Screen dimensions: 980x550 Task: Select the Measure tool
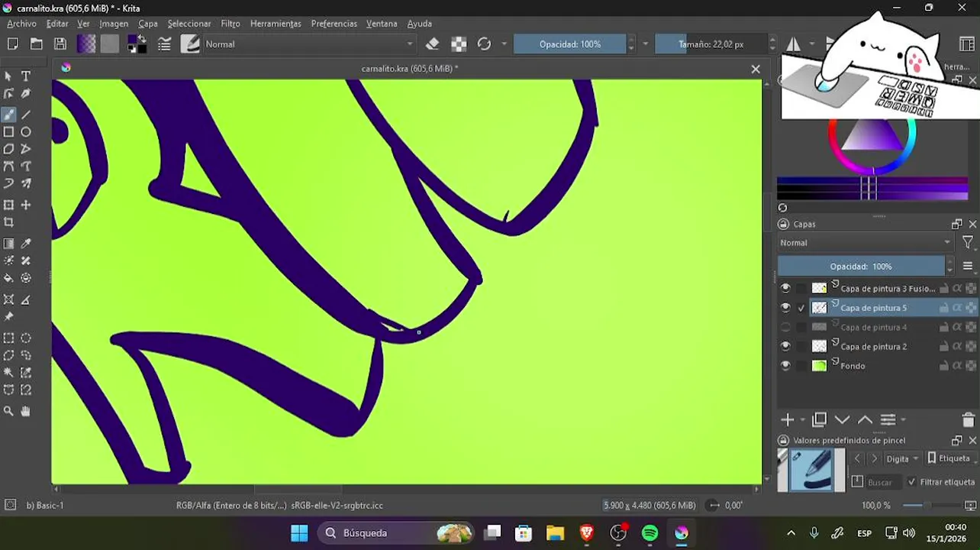point(26,299)
